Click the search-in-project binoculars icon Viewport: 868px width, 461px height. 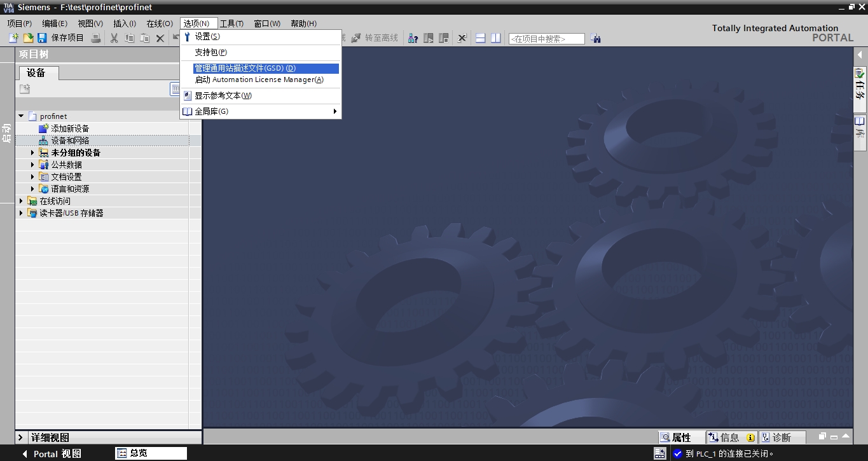point(596,38)
